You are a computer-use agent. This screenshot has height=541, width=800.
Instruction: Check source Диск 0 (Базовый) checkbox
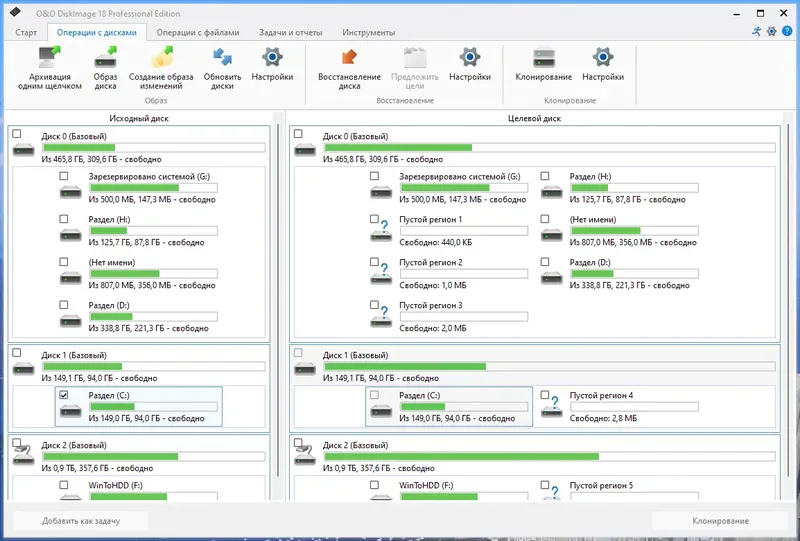17,134
